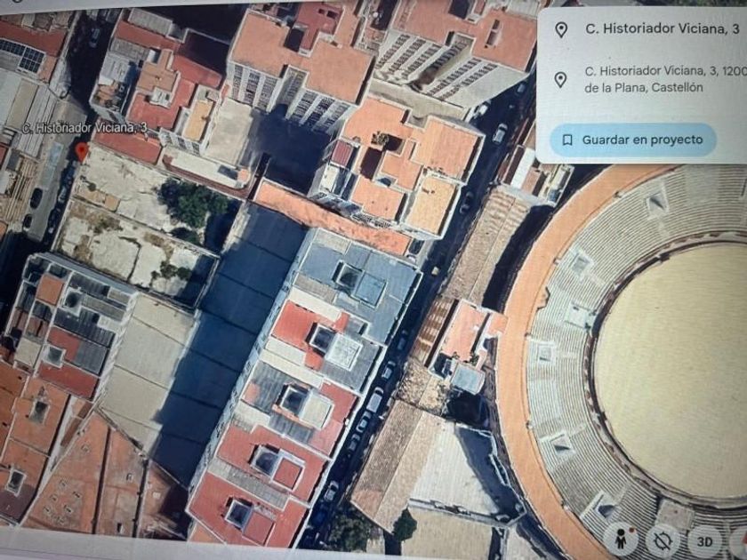Select the card title "C. Historiador Viciana, 3"
Image resolution: width=747 pixels, height=560 pixels.
pos(663,29)
